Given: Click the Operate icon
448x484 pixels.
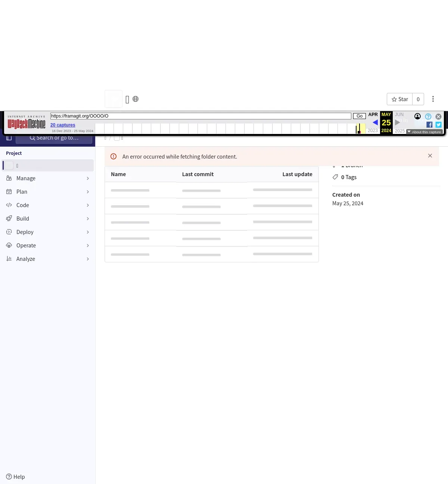Looking at the screenshot, I should point(9,245).
